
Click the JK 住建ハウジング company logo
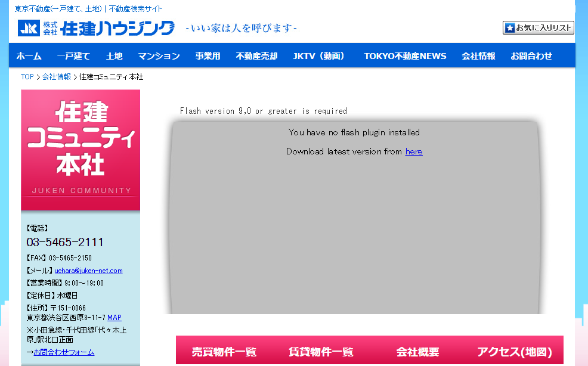pyautogui.click(x=96, y=28)
